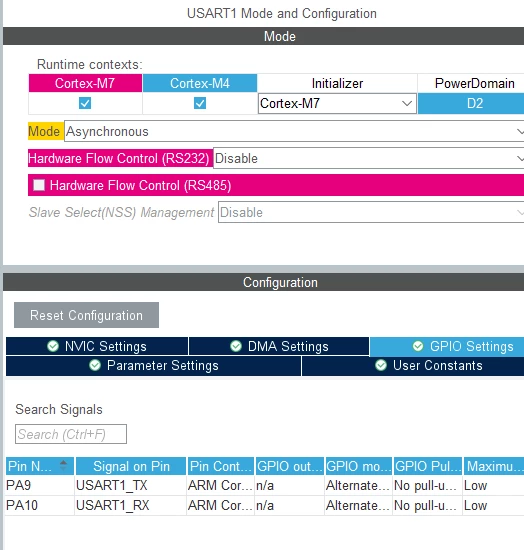Click the Cortex-M7 context header

pos(85,83)
